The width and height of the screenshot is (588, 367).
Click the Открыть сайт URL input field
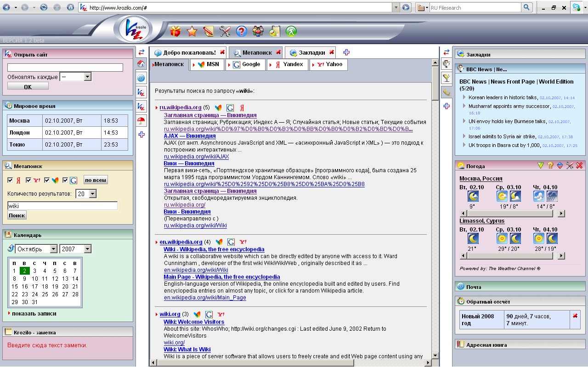coord(65,68)
